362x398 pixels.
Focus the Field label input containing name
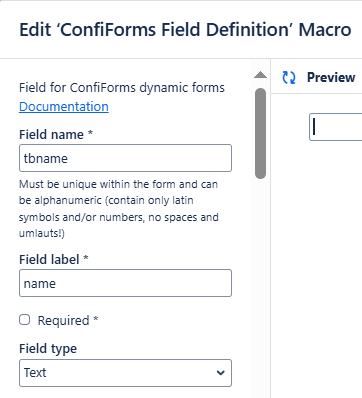coord(125,283)
